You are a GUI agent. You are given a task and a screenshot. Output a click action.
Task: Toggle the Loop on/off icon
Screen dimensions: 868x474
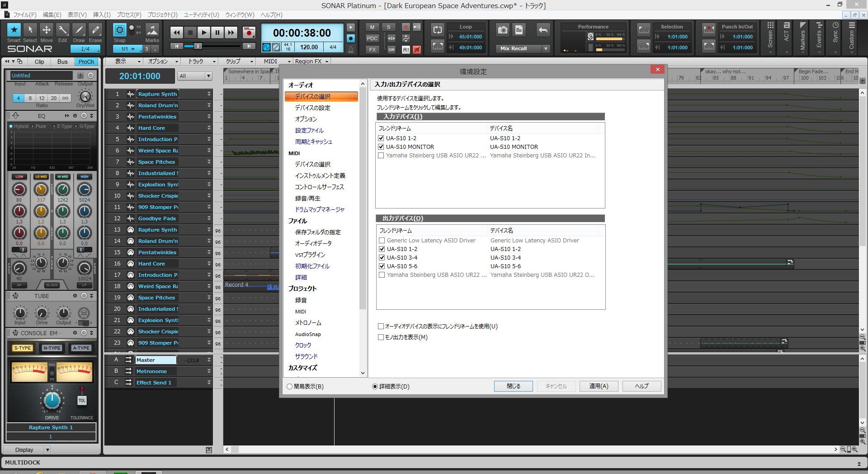438,30
